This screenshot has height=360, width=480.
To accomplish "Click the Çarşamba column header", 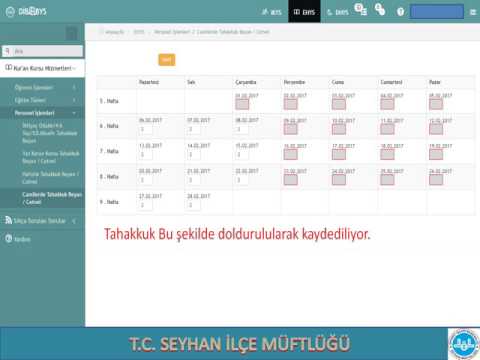I will [246, 82].
